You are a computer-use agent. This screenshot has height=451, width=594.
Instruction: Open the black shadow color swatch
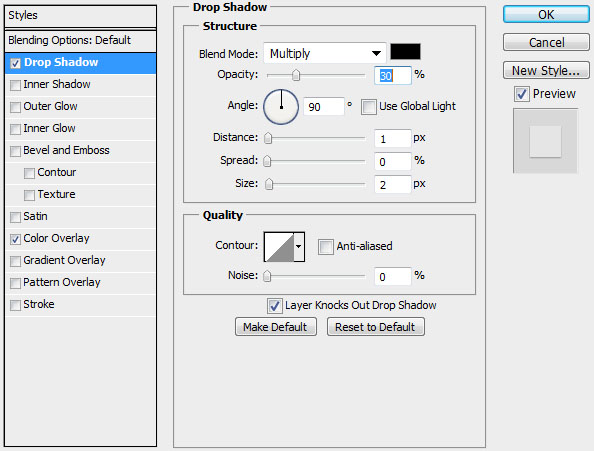pyautogui.click(x=405, y=52)
